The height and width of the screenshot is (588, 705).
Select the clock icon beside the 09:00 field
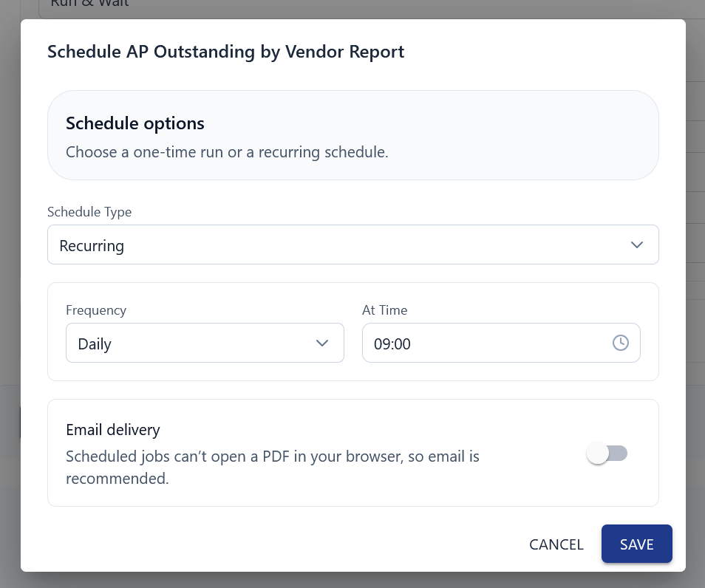(620, 343)
